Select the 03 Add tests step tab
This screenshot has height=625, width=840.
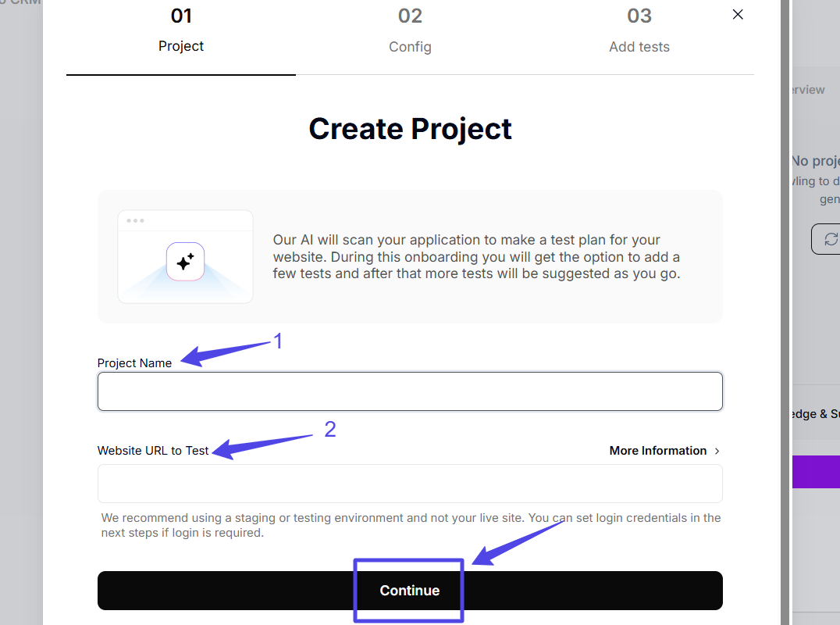point(639,31)
